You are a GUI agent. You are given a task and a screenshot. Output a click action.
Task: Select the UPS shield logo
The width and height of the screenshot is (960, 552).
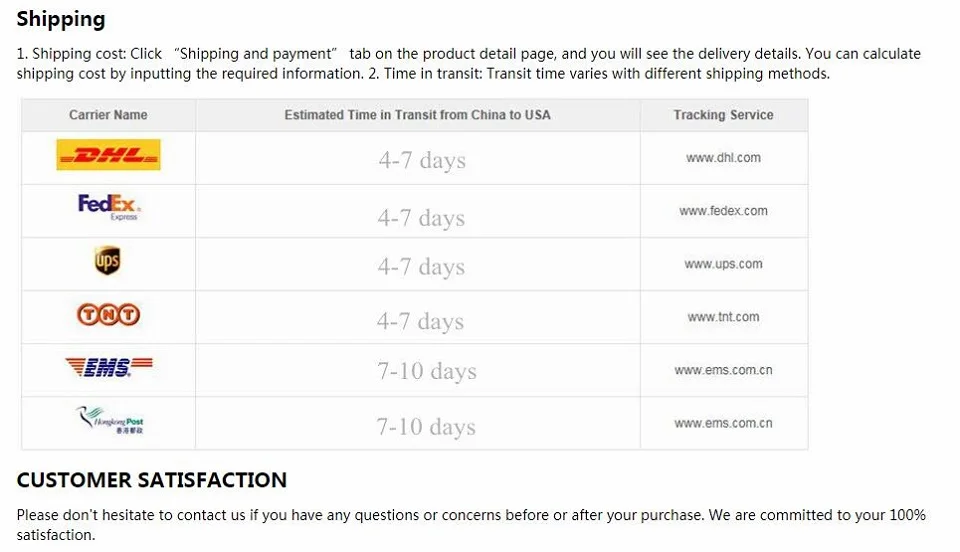pos(108,261)
